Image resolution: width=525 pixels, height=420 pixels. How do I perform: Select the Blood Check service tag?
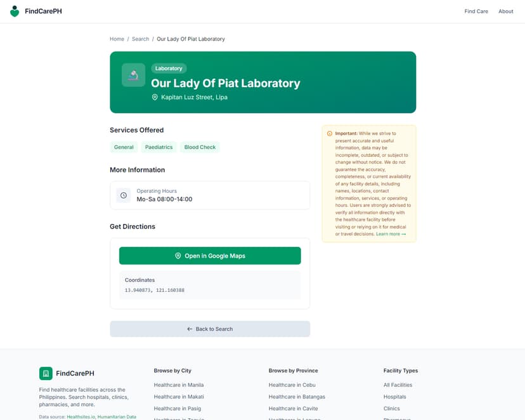pyautogui.click(x=200, y=147)
